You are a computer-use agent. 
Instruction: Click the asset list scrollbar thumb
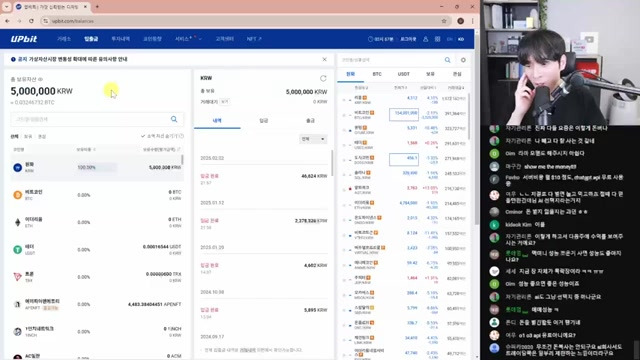click(182, 160)
